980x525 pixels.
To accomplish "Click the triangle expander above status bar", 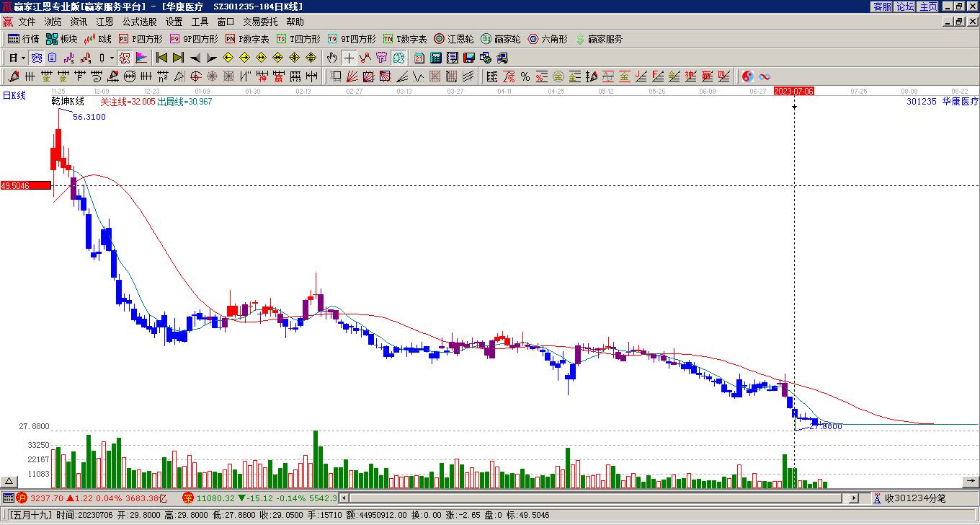I will click(x=9, y=482).
